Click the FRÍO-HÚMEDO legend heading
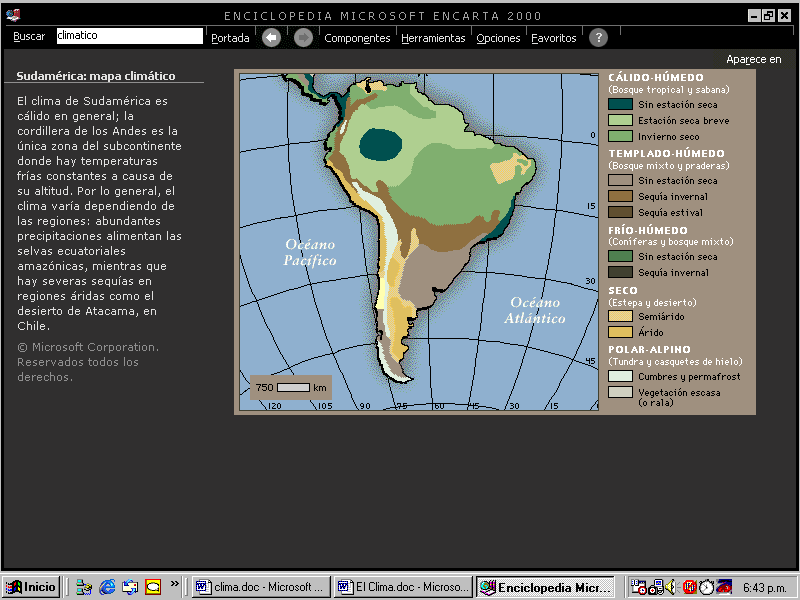 648,230
